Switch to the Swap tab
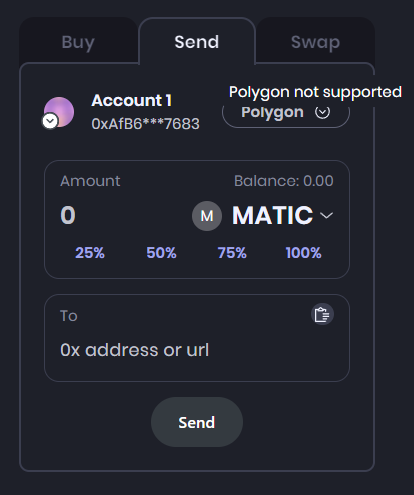This screenshot has width=414, height=495. pos(315,42)
